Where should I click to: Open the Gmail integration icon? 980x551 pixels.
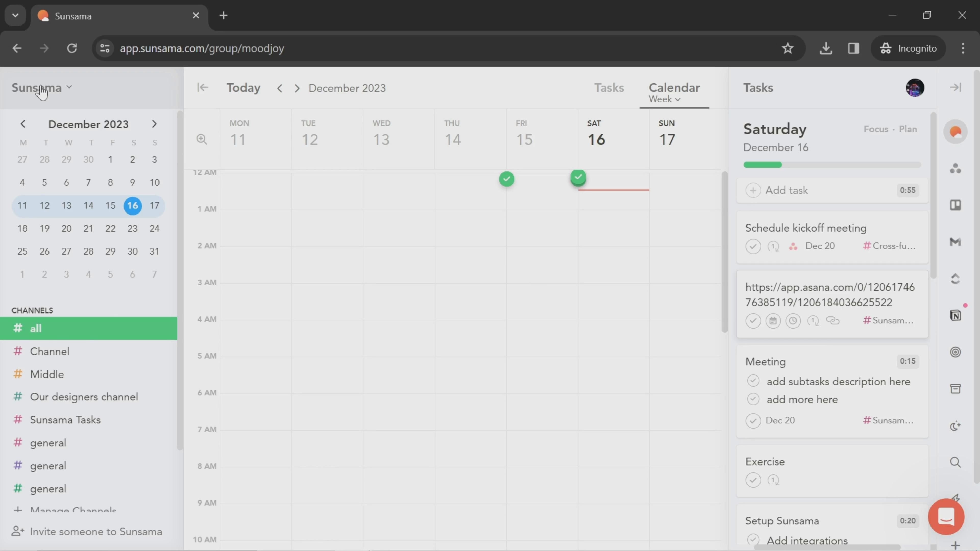(x=955, y=242)
